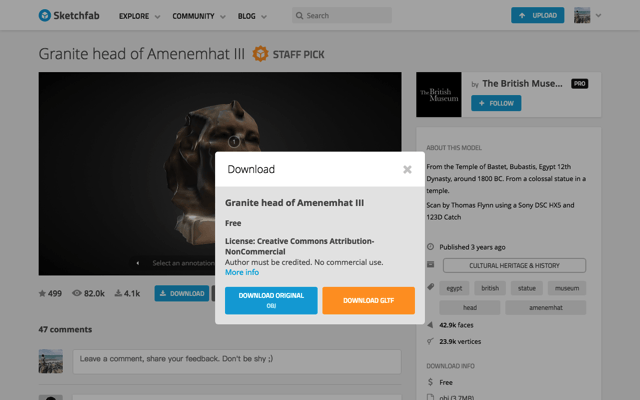Open the More info license link

[x=242, y=272]
